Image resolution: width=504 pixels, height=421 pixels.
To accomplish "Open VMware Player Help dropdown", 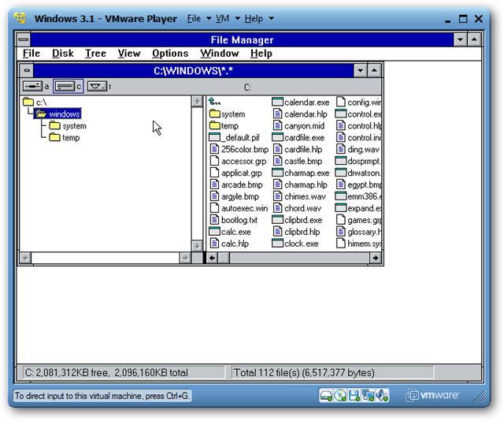I will pos(259,18).
